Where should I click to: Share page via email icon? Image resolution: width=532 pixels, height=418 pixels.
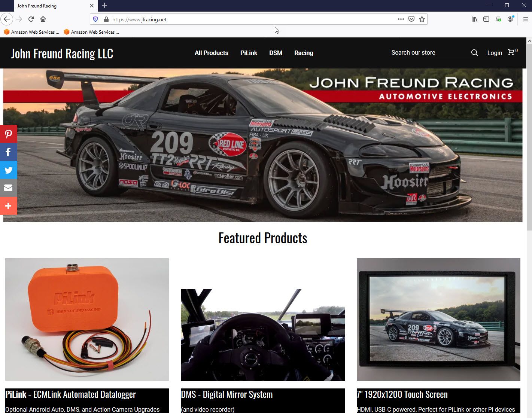click(x=8, y=188)
